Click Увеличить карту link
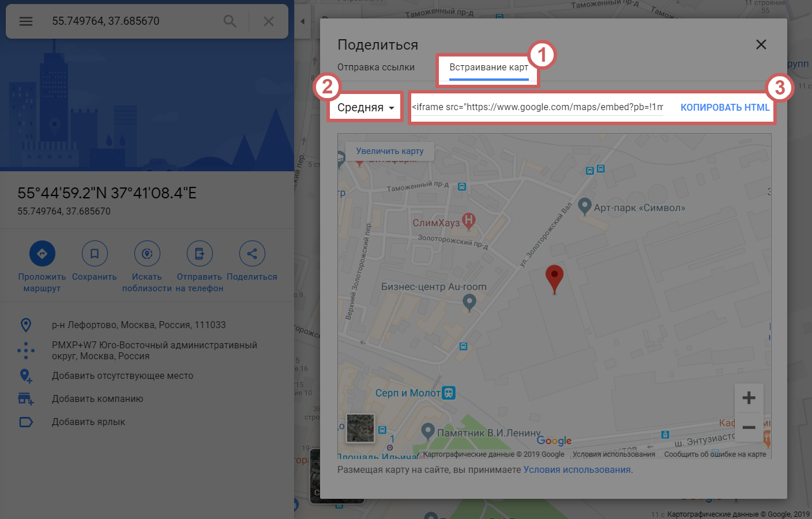812x519 pixels. click(390, 151)
